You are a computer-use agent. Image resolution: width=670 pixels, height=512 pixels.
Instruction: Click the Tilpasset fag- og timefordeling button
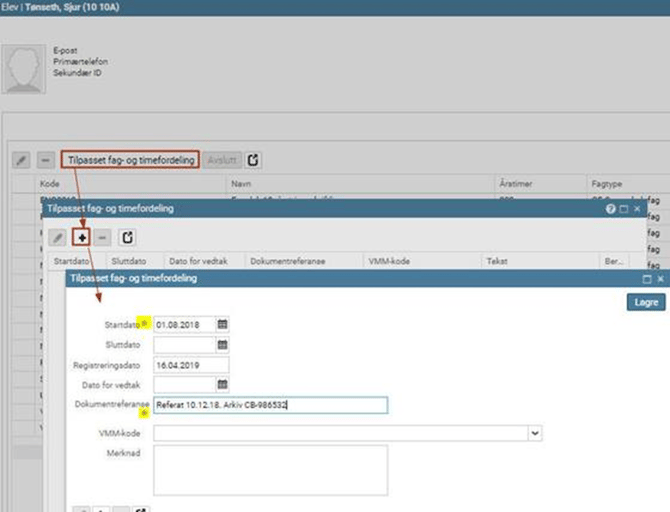[x=129, y=160]
